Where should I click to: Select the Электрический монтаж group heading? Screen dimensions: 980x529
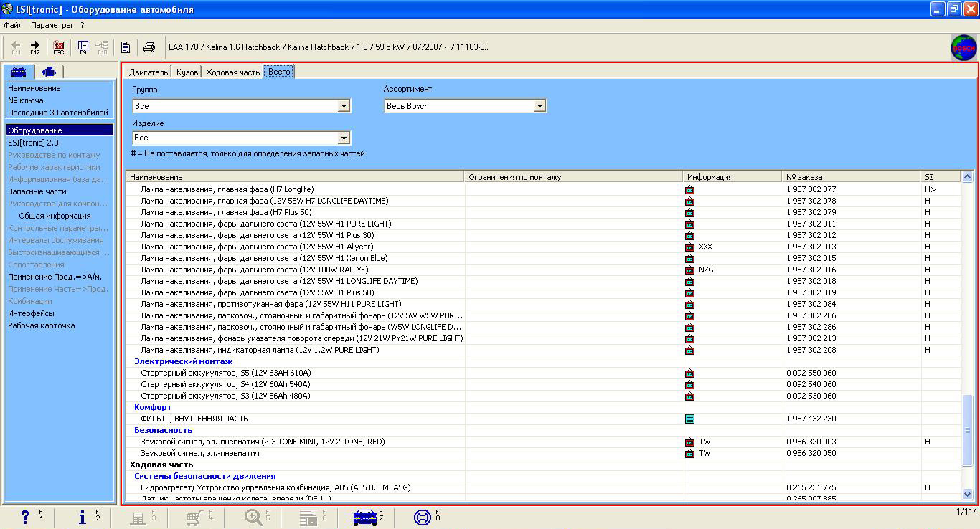(x=184, y=362)
